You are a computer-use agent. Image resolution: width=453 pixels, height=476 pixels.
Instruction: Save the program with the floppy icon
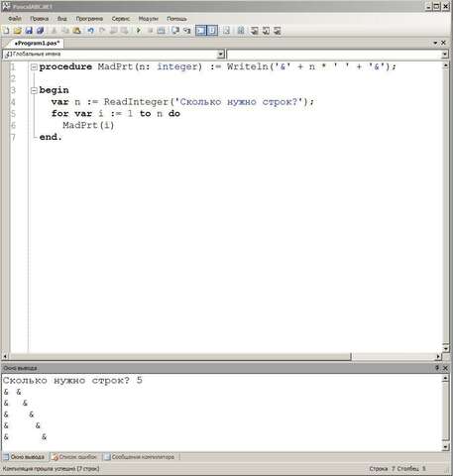(29, 31)
